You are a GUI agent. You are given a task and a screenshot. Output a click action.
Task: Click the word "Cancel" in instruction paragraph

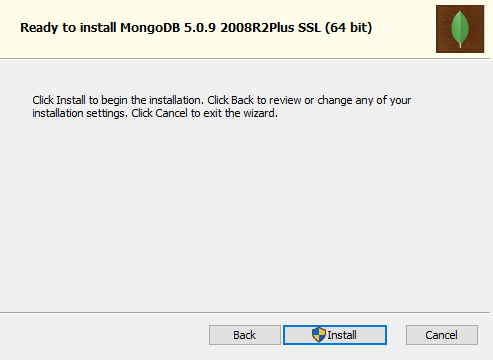pyautogui.click(x=172, y=113)
